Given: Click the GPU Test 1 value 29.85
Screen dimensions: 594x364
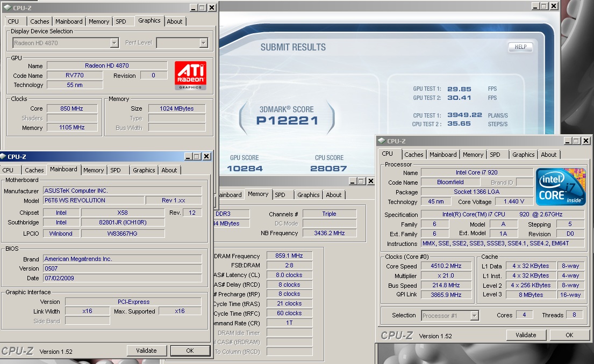Looking at the screenshot, I should pos(459,89).
